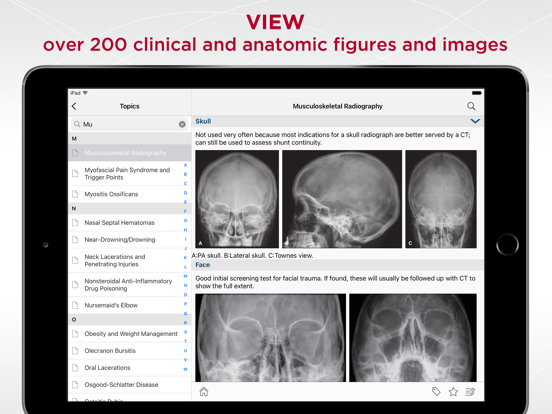View Townes view radiograph image C
The height and width of the screenshot is (414, 552).
(x=441, y=199)
